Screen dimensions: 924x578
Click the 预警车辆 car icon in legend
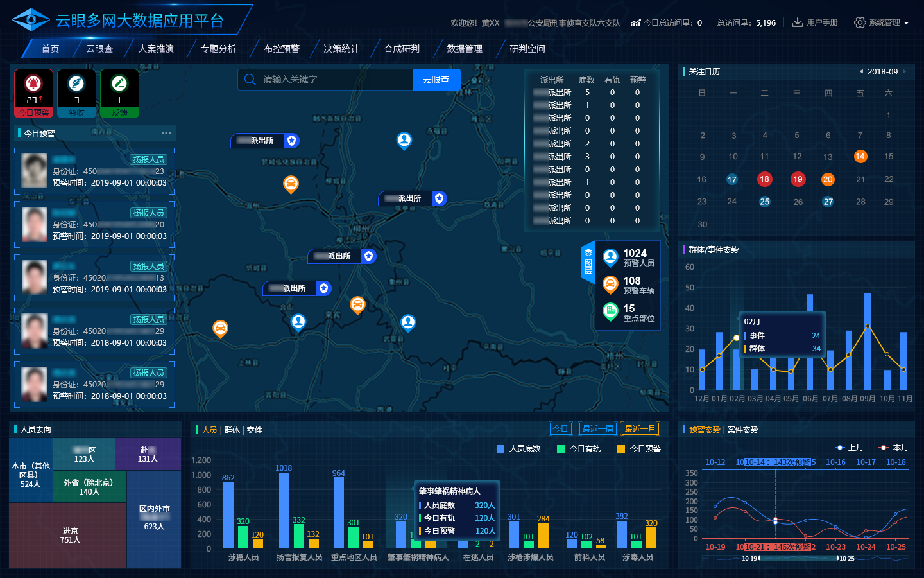610,285
